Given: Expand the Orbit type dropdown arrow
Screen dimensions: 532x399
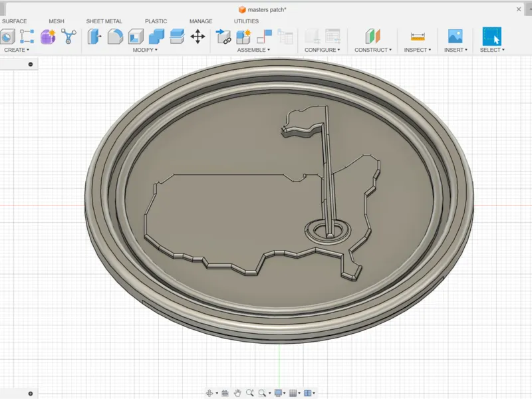Looking at the screenshot, I should pyautogui.click(x=217, y=393).
